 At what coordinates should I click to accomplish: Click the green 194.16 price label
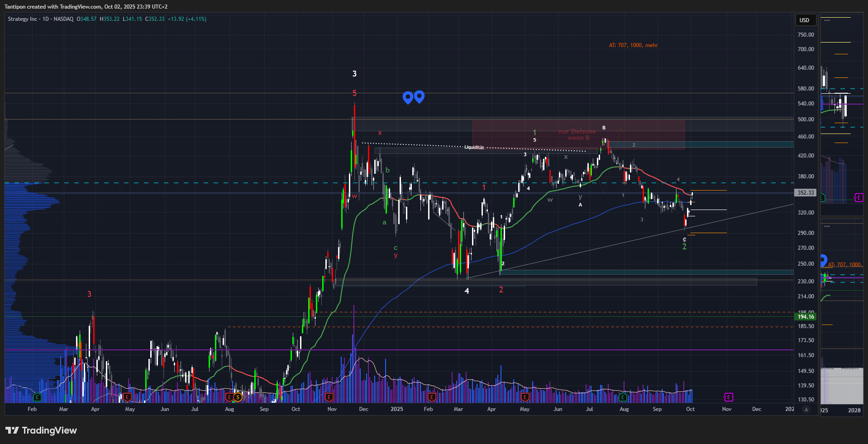click(805, 317)
